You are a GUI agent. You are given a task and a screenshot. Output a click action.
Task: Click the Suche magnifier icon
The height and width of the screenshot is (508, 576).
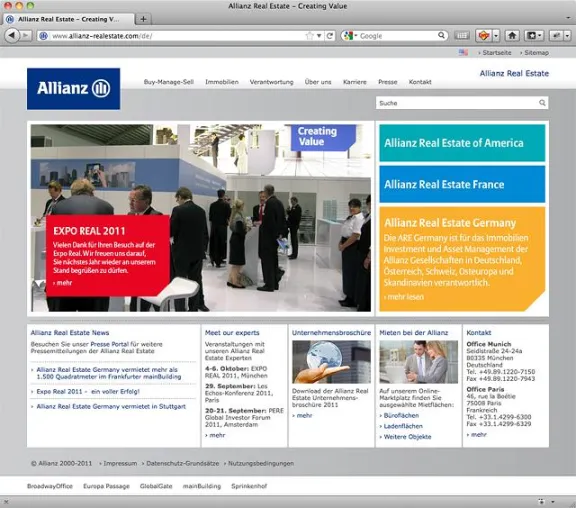[x=542, y=103]
